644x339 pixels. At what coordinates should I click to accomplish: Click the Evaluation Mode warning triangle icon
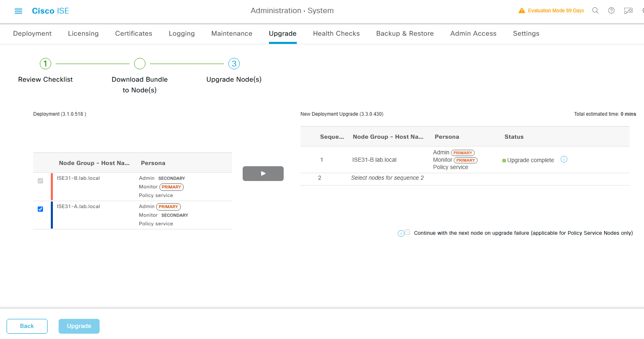click(522, 11)
